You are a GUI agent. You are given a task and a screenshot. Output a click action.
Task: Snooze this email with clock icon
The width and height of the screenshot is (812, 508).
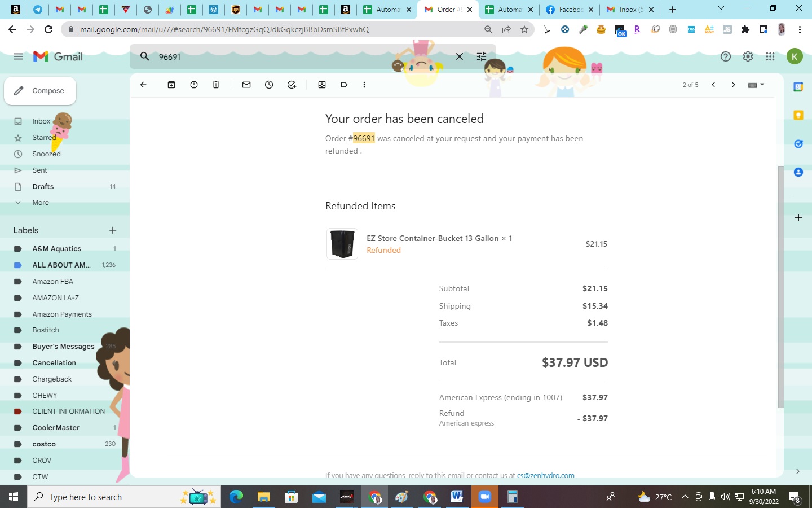269,85
